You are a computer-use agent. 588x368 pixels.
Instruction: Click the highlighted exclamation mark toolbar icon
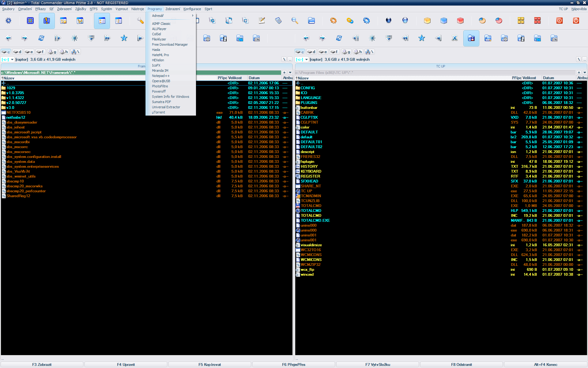click(x=47, y=21)
